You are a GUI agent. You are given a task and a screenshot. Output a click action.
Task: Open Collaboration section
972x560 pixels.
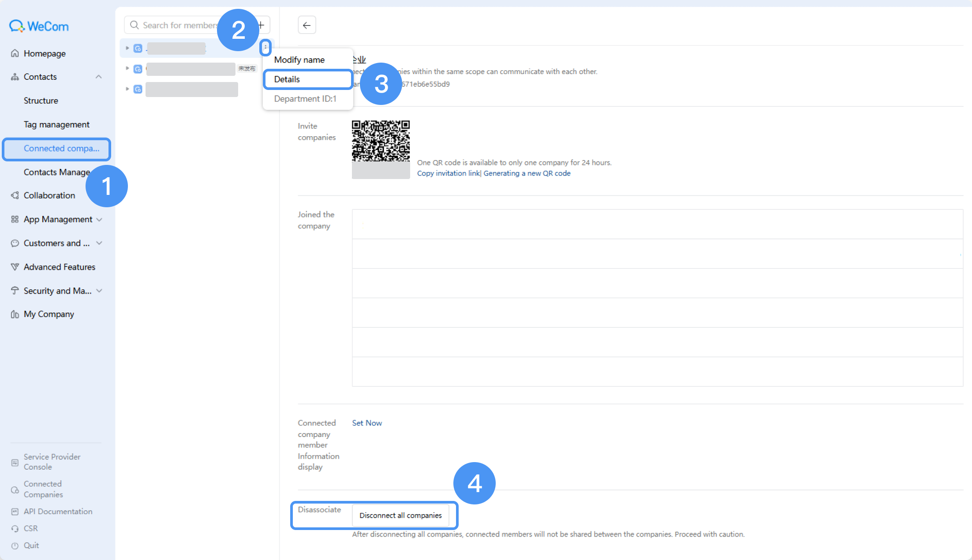point(49,195)
